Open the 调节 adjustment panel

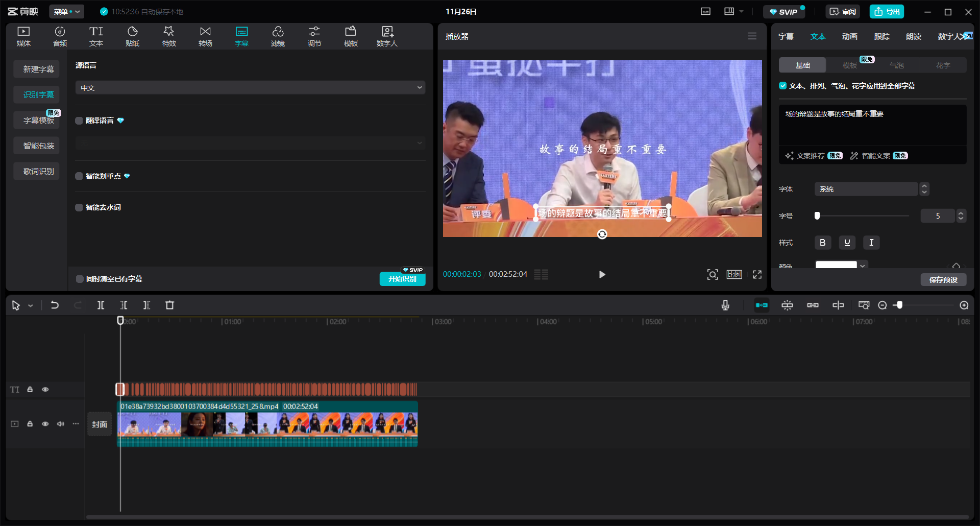pos(314,36)
